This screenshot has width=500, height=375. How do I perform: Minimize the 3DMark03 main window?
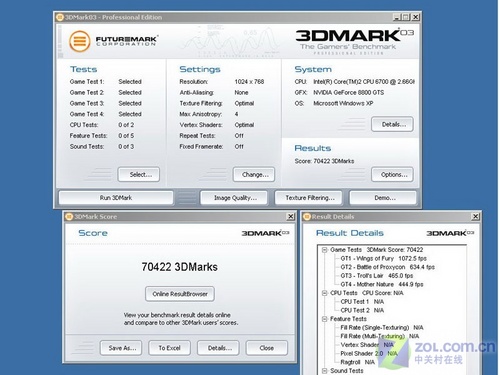tap(397, 17)
